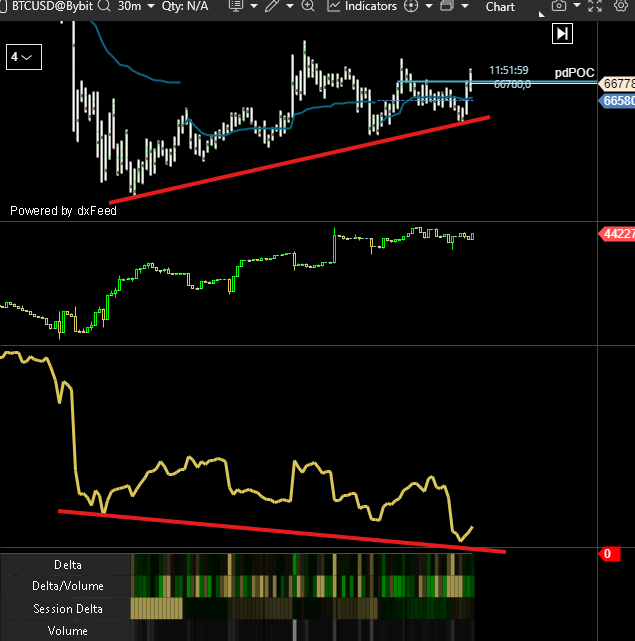Screen dimensions: 635x641
Task: Click the layers/windows stack icon
Action: point(447,6)
